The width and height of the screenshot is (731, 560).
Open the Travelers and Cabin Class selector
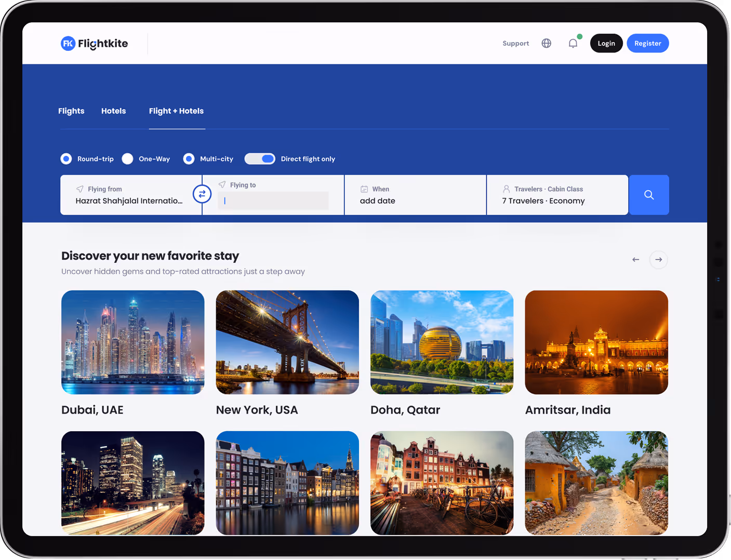click(x=557, y=195)
